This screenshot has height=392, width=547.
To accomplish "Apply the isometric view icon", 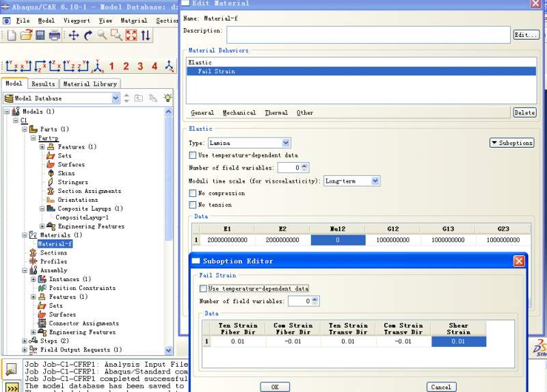I will 98,66.
